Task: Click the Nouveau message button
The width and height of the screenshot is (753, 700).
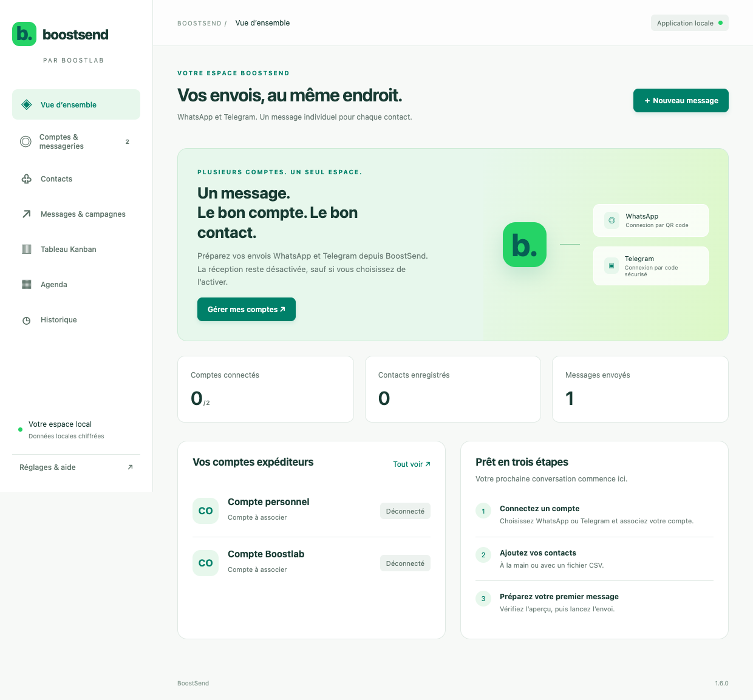Action: (x=681, y=101)
